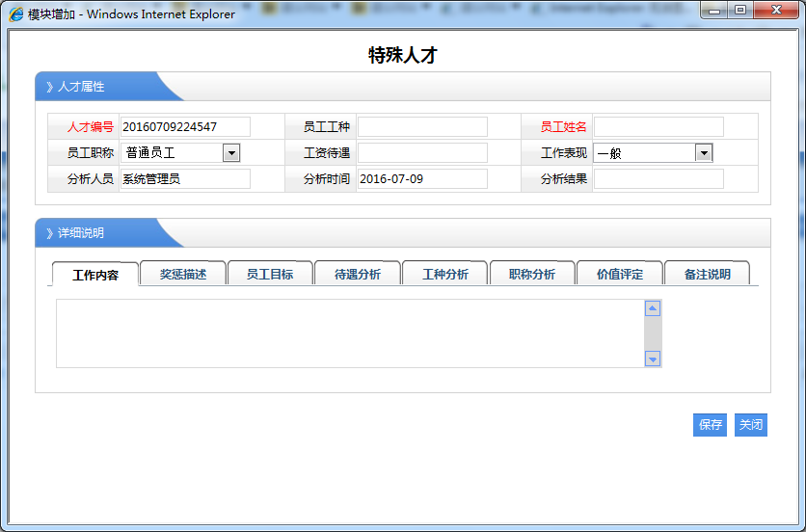The width and height of the screenshot is (806, 532).
Task: Switch to the 奖惩描述 tab
Action: pos(183,274)
